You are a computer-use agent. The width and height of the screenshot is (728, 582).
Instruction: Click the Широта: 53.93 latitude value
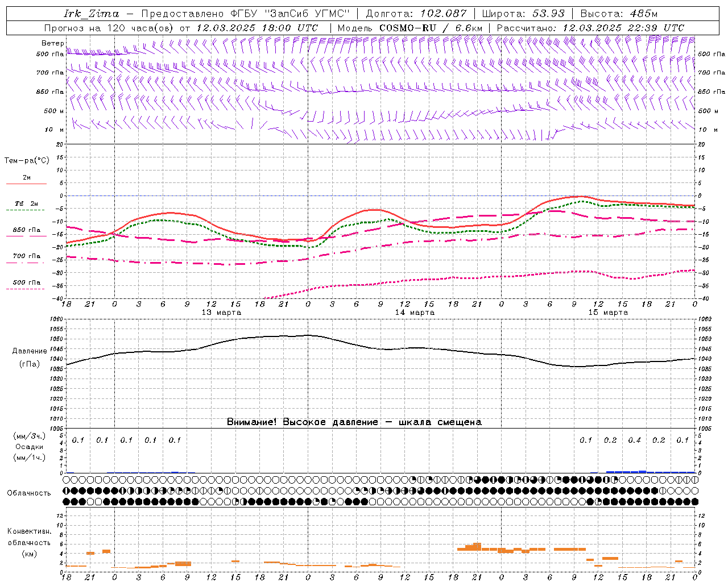523,14
